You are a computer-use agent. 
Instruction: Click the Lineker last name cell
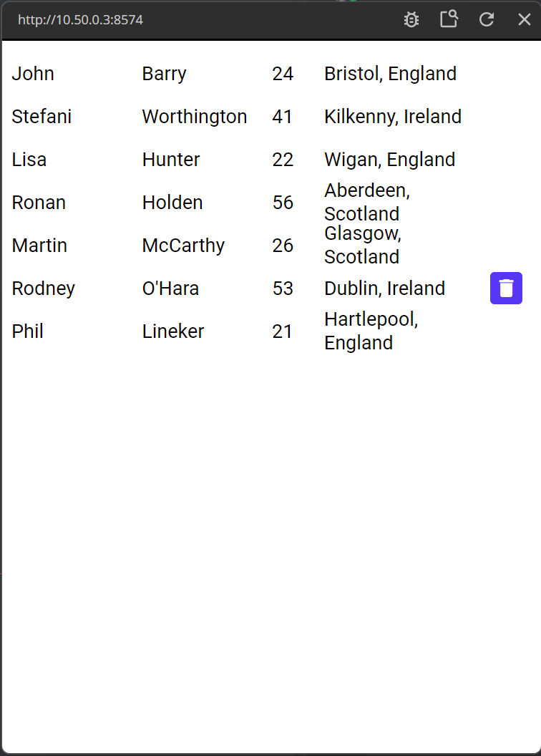(x=173, y=331)
